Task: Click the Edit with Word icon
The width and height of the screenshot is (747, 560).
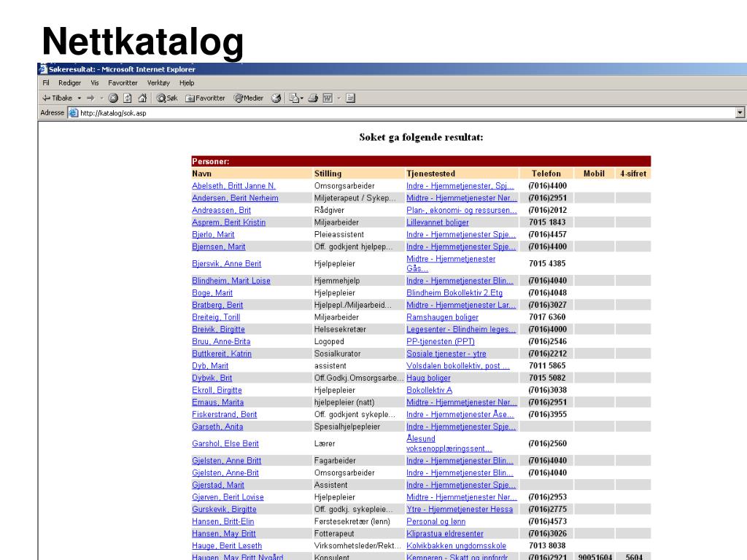Action: [x=328, y=98]
